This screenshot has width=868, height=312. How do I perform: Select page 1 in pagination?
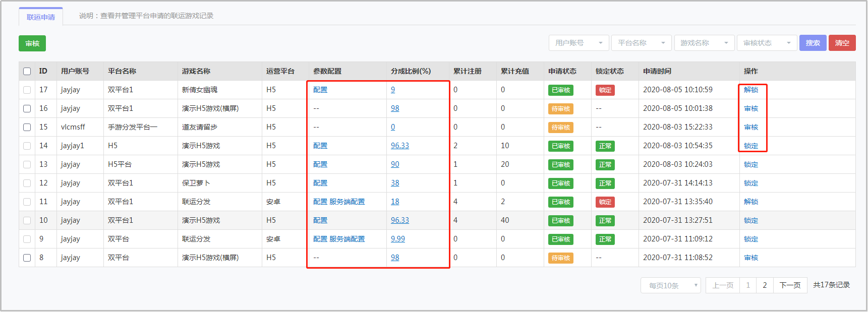pyautogui.click(x=748, y=285)
